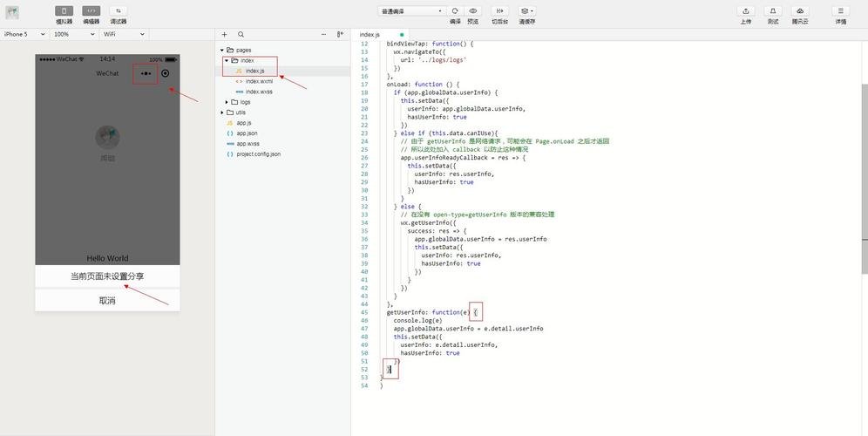This screenshot has height=436, width=868.
Task: Click the upload (上传) icon
Action: [746, 11]
